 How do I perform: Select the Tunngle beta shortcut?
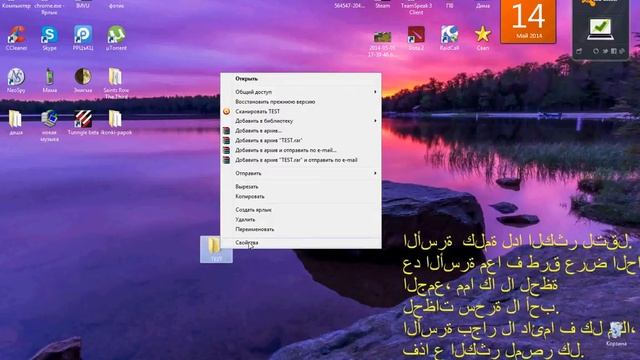coord(83,122)
